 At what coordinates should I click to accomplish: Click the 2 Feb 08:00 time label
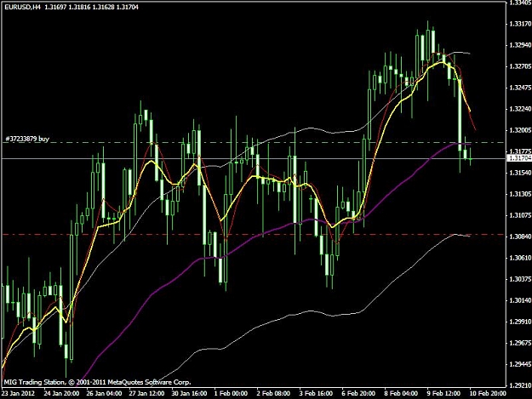tap(274, 394)
